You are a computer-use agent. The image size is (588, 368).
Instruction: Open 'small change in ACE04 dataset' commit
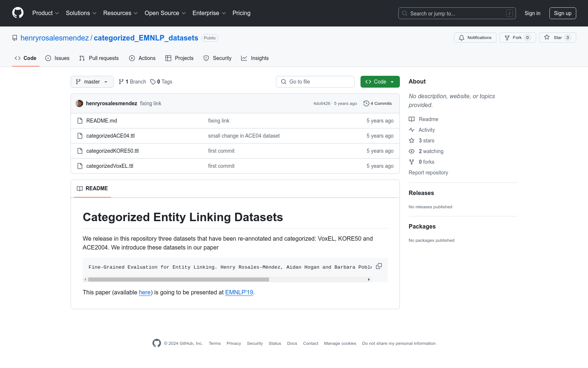point(244,136)
